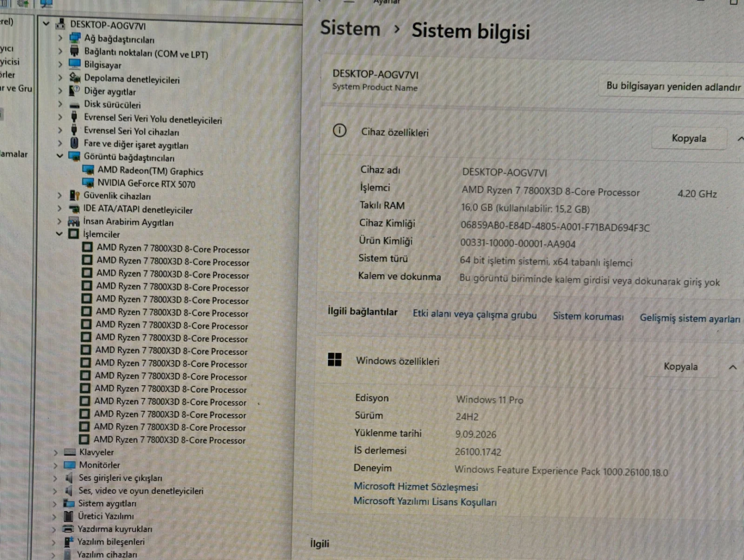This screenshot has width=744, height=560.
Task: Click the Klavyeler keyboard icon
Action: [70, 452]
